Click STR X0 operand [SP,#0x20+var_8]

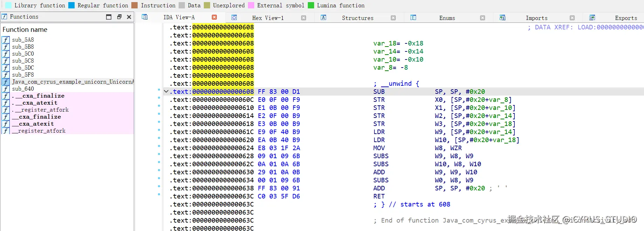pos(481,100)
